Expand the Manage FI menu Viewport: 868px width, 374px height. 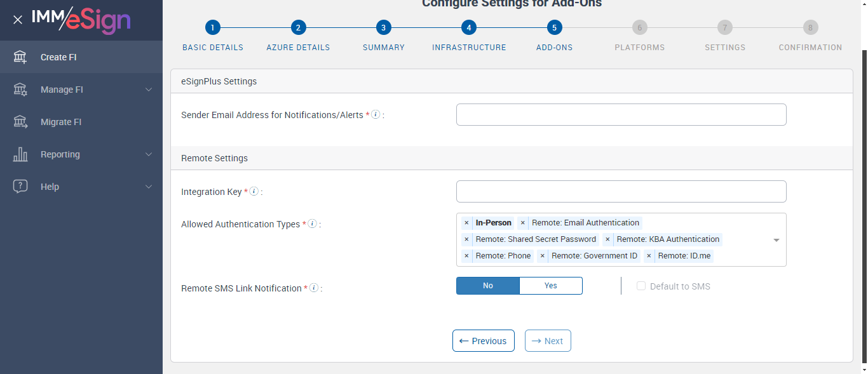149,90
